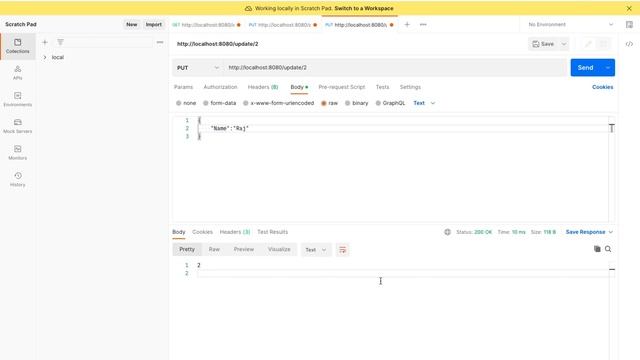Switch to the Pre-request Script tab
This screenshot has width=640, height=360.
(x=342, y=87)
